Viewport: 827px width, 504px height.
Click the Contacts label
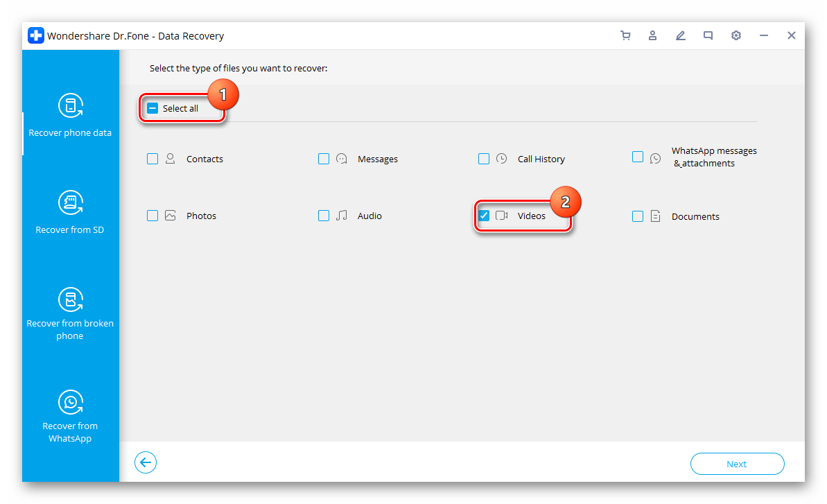[204, 159]
